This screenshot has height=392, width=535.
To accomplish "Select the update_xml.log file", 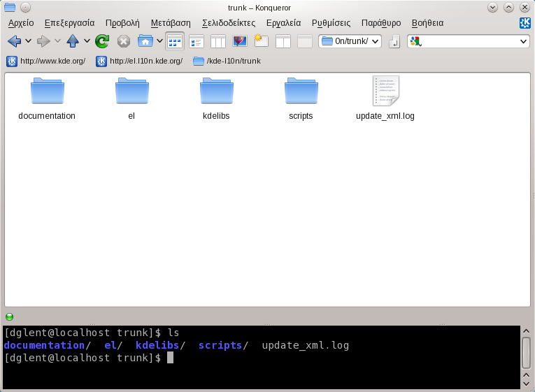I will pos(385,99).
